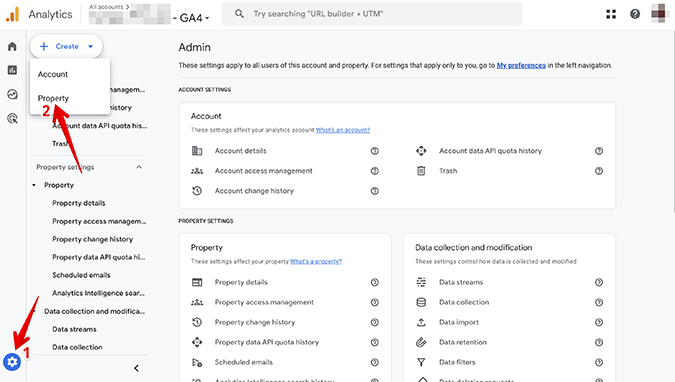Open the GA4 property selector dropdown
675x382 pixels.
point(194,18)
